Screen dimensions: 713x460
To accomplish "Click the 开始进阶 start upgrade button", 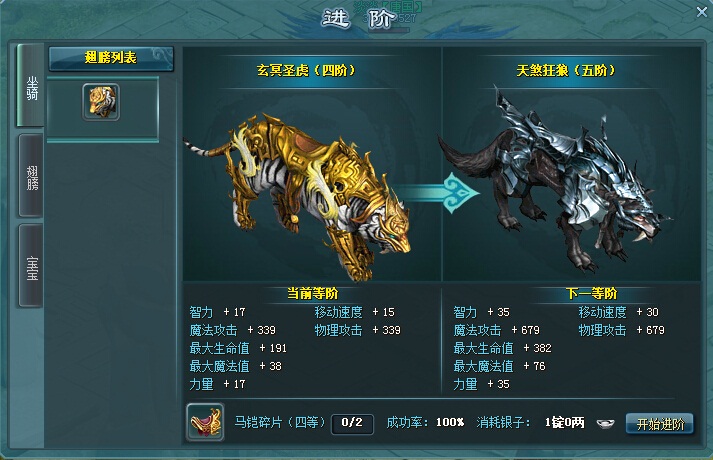I will pos(660,424).
